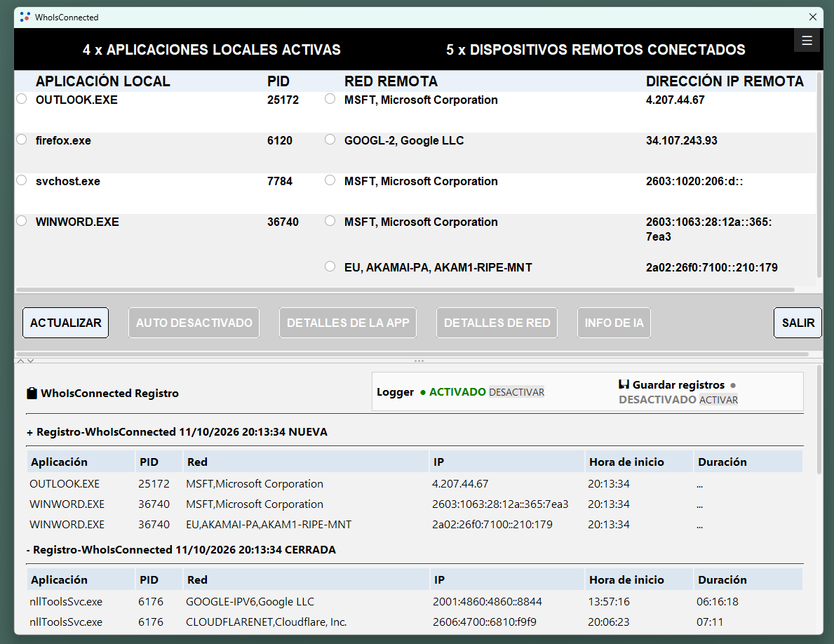Click the vertical scrollbar of the connections list

[819, 175]
